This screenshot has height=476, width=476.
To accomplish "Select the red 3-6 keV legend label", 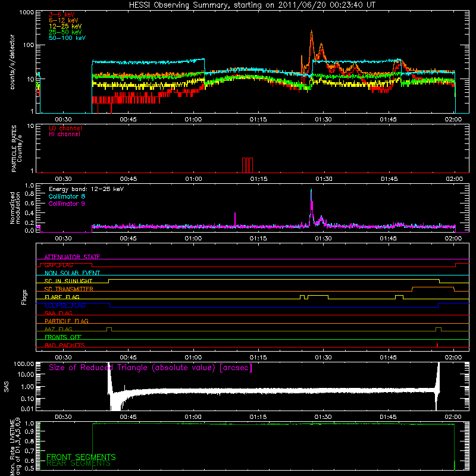I will (x=61, y=14).
